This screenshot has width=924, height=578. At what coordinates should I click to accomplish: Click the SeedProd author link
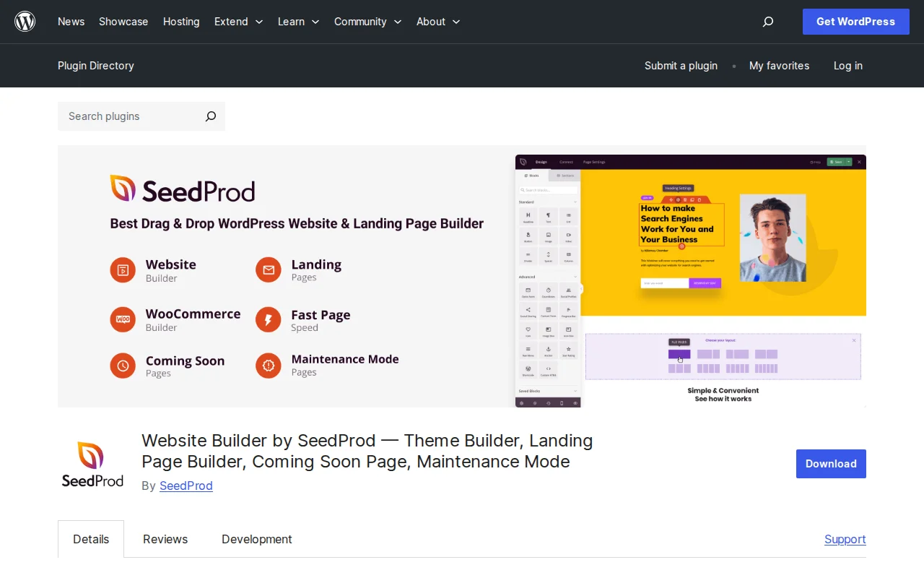[x=186, y=486]
